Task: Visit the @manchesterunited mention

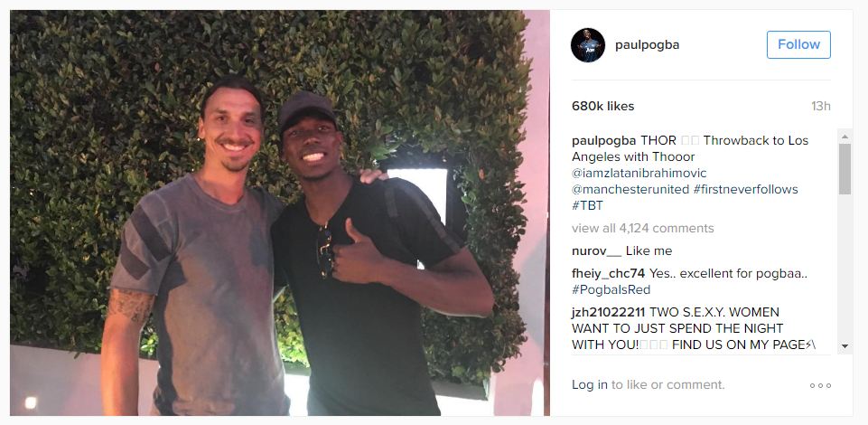Action: [630, 189]
